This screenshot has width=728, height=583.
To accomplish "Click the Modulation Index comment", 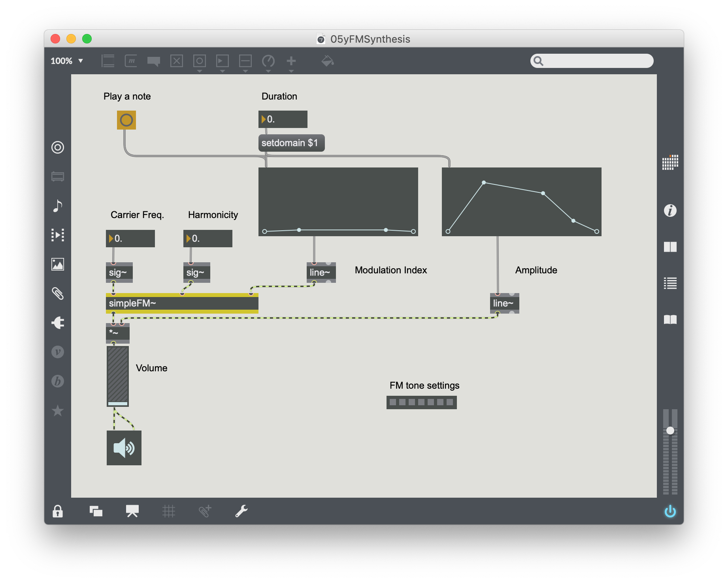I will (x=391, y=270).
